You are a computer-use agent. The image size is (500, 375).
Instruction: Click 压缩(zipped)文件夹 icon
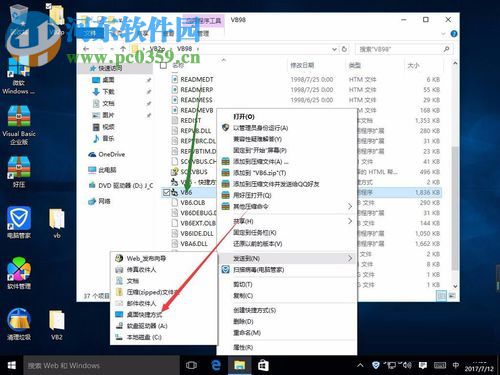pos(119,292)
